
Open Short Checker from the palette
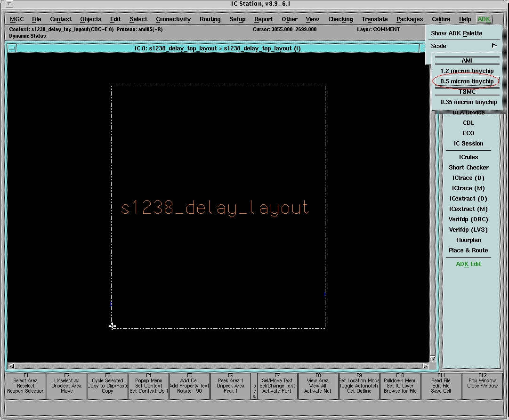tap(468, 168)
